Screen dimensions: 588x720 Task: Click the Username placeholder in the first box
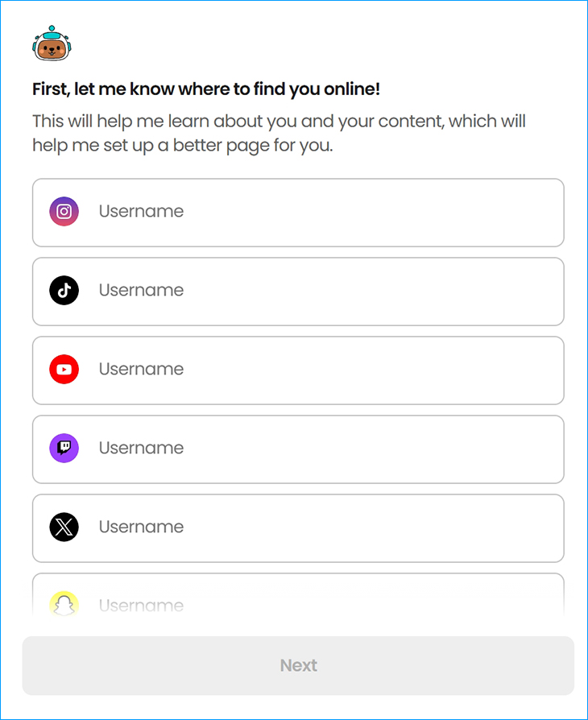(141, 212)
